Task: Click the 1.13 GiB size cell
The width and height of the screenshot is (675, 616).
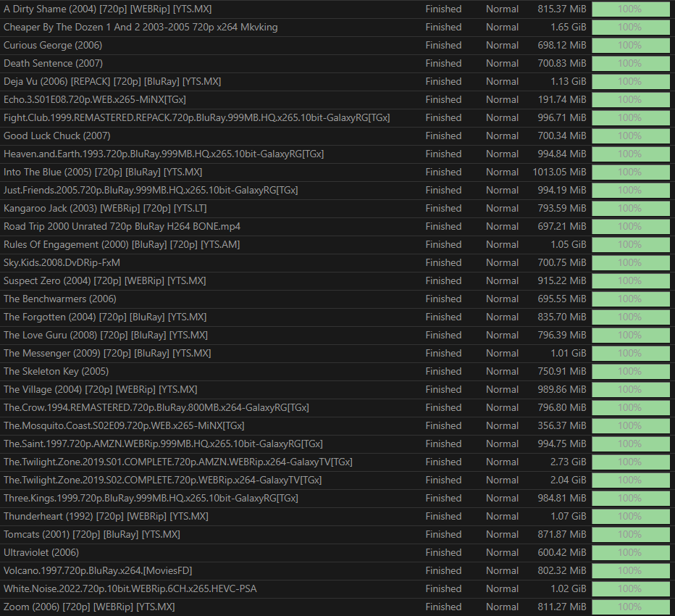Action: [x=569, y=81]
